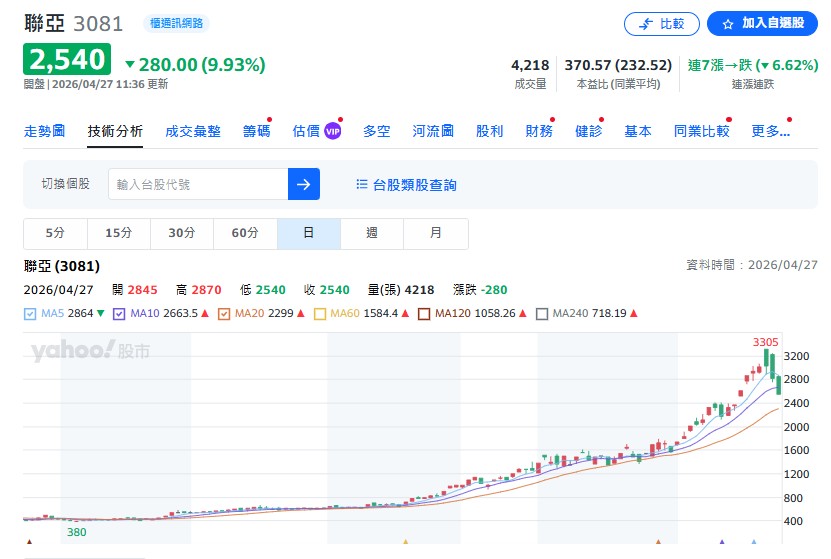Toggle the MA10 moving average checkbox
Screen dimensions: 831x559
coord(119,314)
